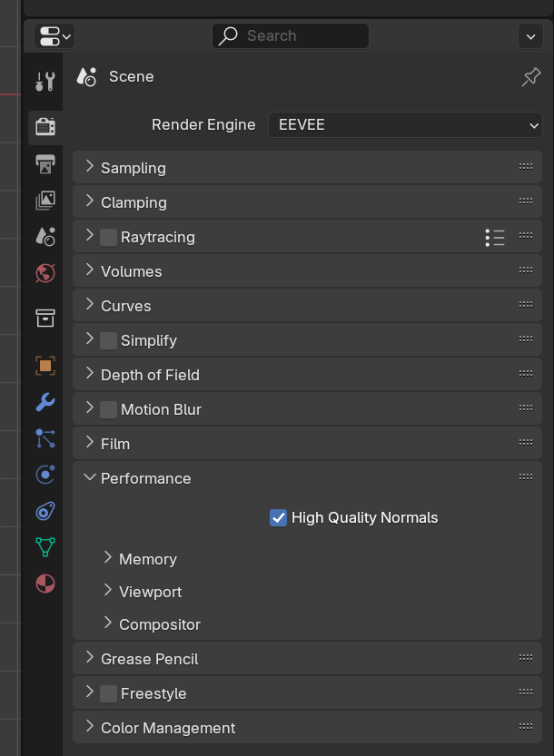Enable the Raytracing checkbox
The width and height of the screenshot is (554, 756).
108,237
